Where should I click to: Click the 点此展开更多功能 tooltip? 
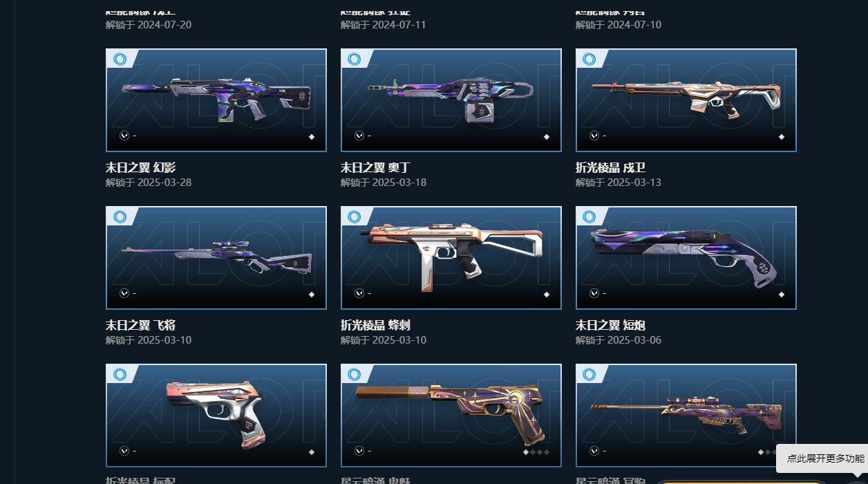point(824,458)
